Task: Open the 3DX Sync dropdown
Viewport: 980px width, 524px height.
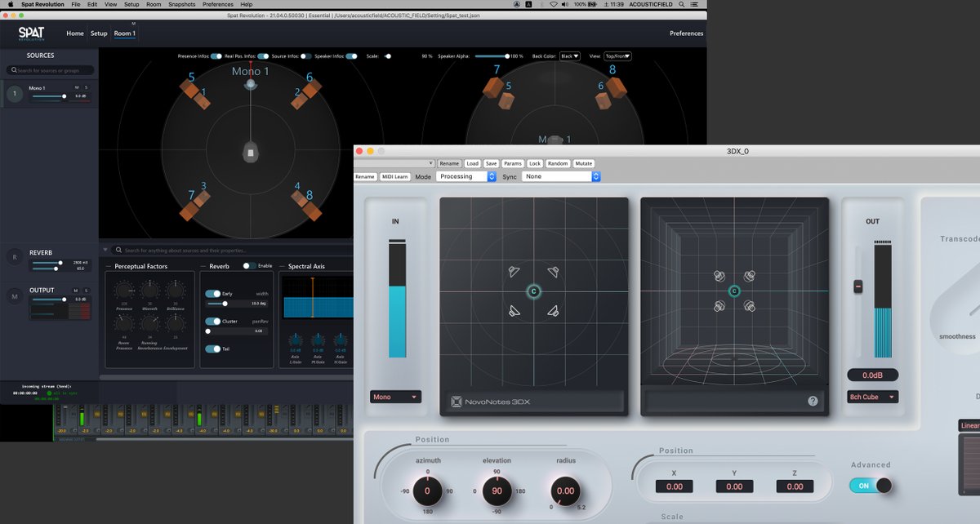Action: click(561, 176)
